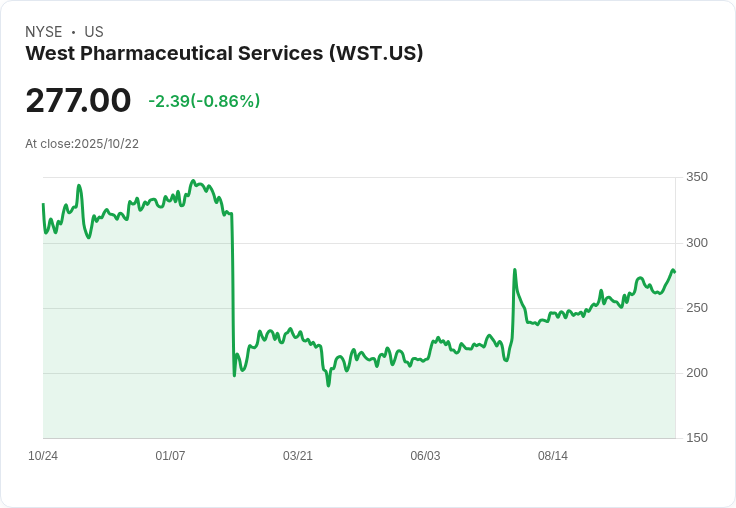This screenshot has width=736, height=508.
Task: Click the July price spike peak on chart
Action: click(515, 269)
